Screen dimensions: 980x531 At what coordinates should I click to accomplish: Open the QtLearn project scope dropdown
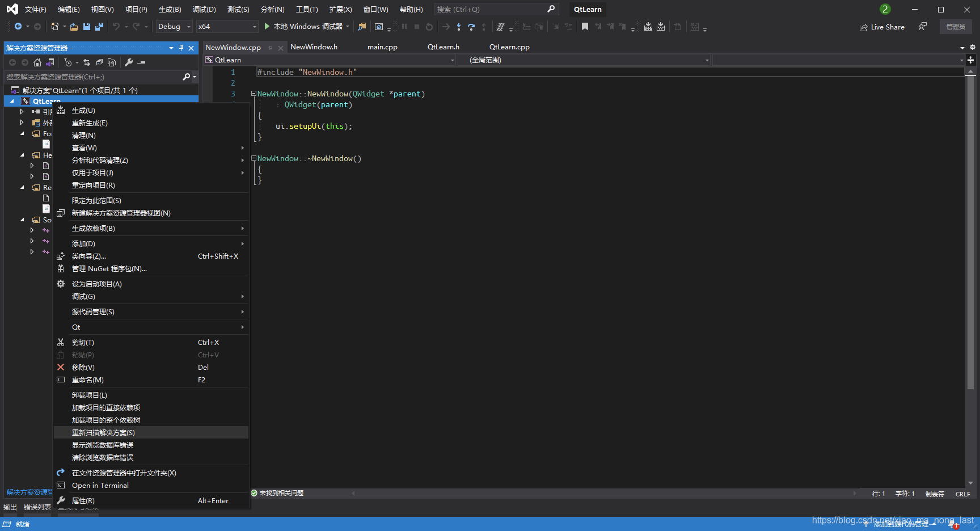pos(330,60)
